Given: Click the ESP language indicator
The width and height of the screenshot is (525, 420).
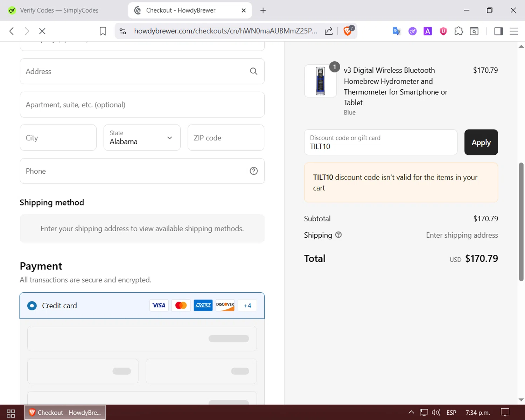Looking at the screenshot, I should (x=451, y=413).
